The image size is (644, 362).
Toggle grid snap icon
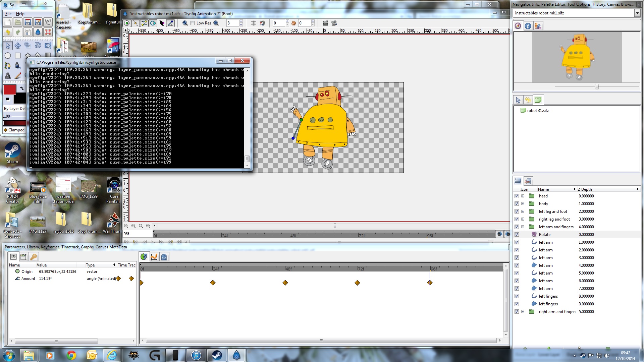[262, 23]
